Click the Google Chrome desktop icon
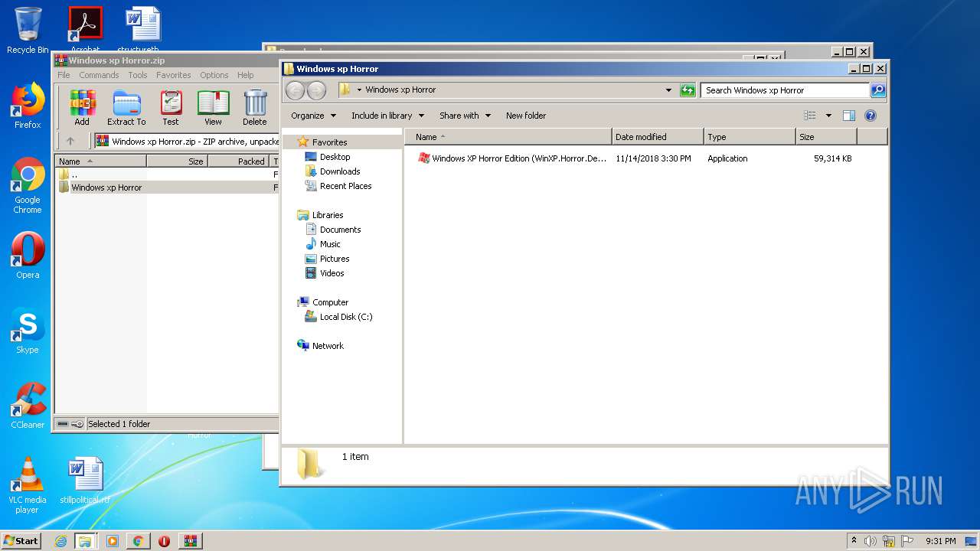Image resolution: width=980 pixels, height=551 pixels. pos(28,186)
